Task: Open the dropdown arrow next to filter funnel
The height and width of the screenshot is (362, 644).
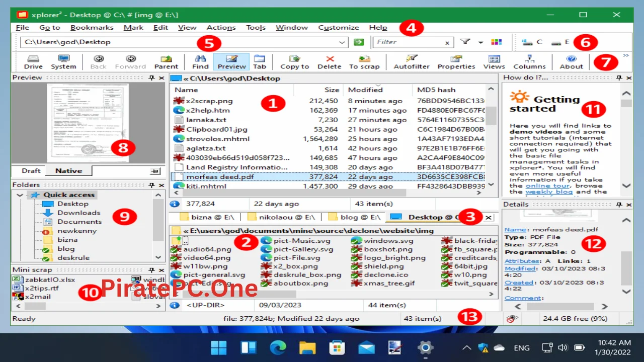Action: (x=480, y=42)
